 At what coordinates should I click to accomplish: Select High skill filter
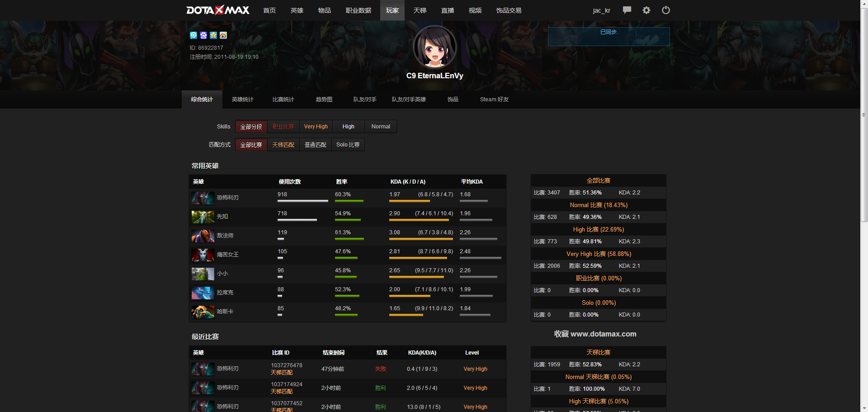pyautogui.click(x=349, y=127)
